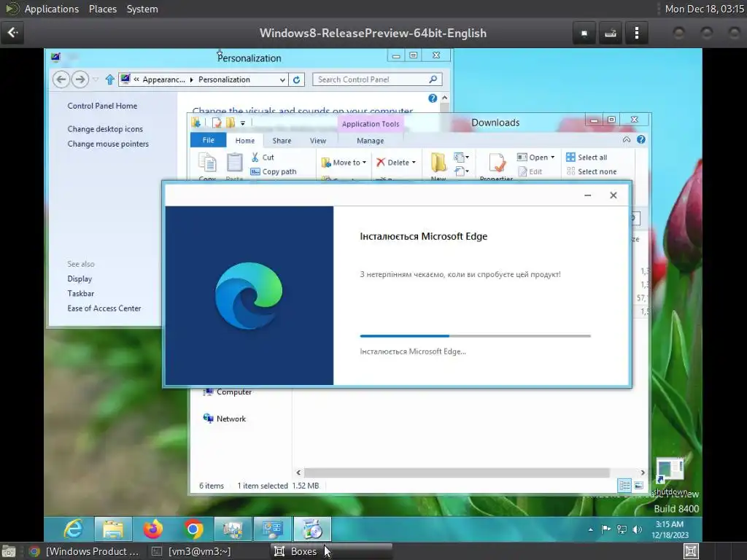The width and height of the screenshot is (747, 560).
Task: Click the Search Control Panel magnifier
Action: (433, 79)
